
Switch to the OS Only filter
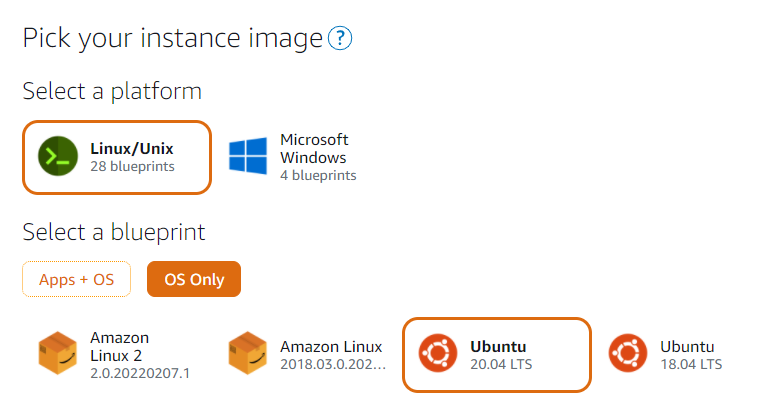pos(194,279)
